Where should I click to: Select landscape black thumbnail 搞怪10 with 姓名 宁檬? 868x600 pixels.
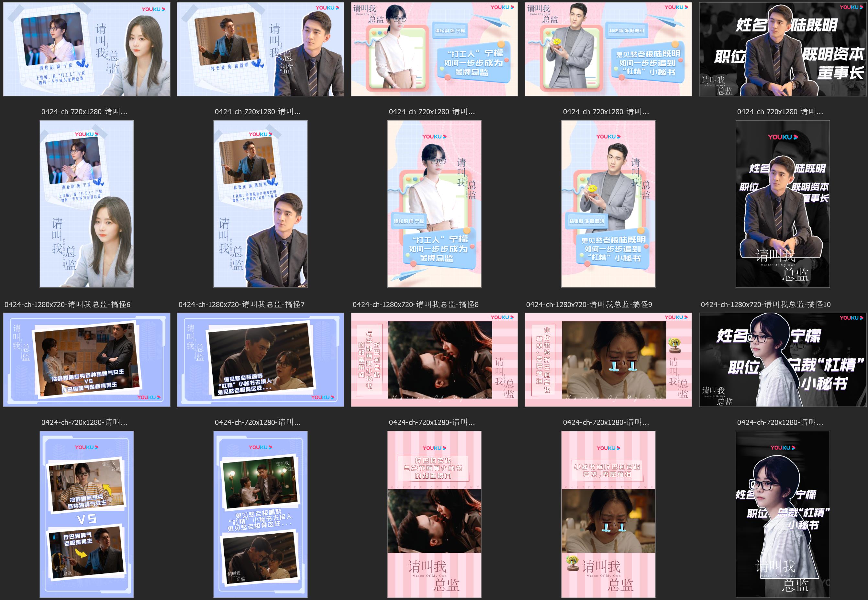(783, 360)
